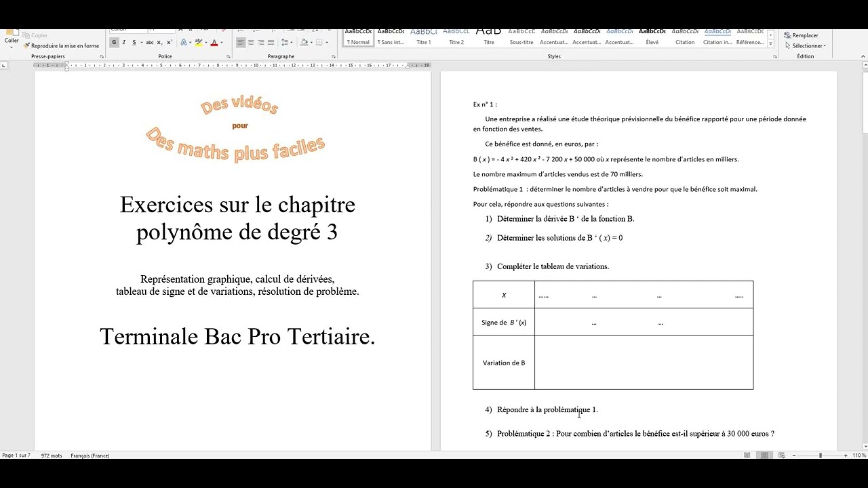Toggle subscript x₂ formatting

tap(159, 42)
